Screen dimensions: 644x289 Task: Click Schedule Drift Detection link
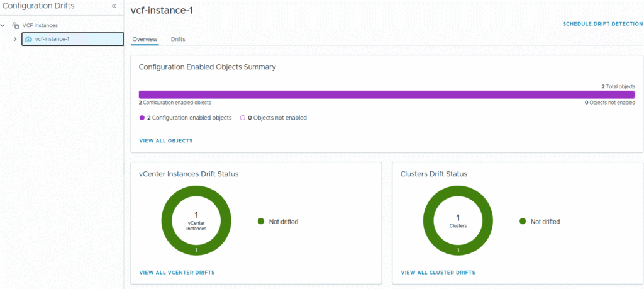pyautogui.click(x=602, y=23)
